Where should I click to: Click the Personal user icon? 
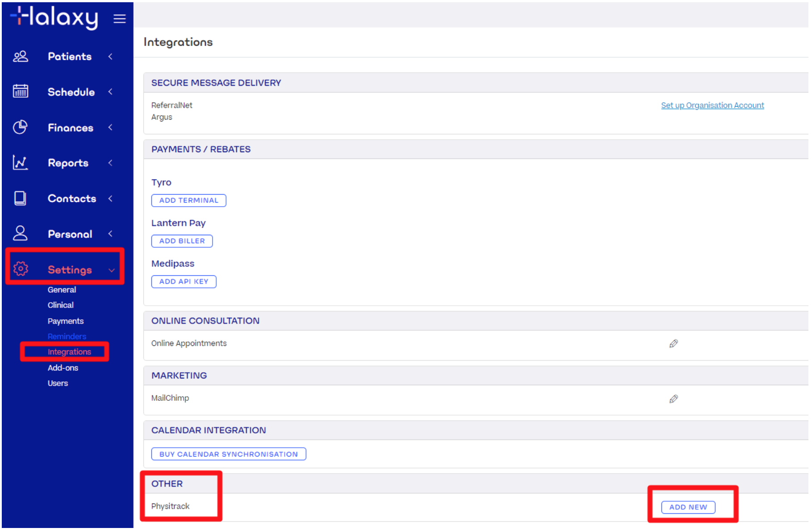21,233
